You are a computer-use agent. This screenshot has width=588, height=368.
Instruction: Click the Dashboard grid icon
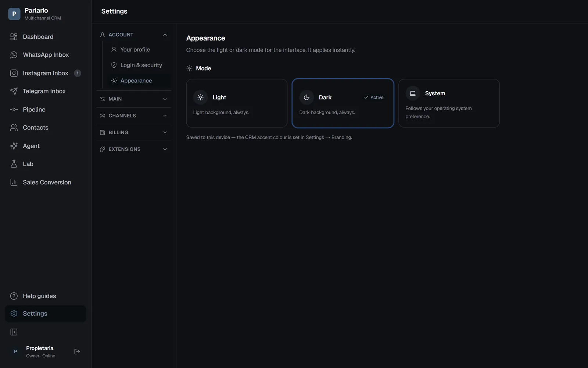tap(14, 37)
